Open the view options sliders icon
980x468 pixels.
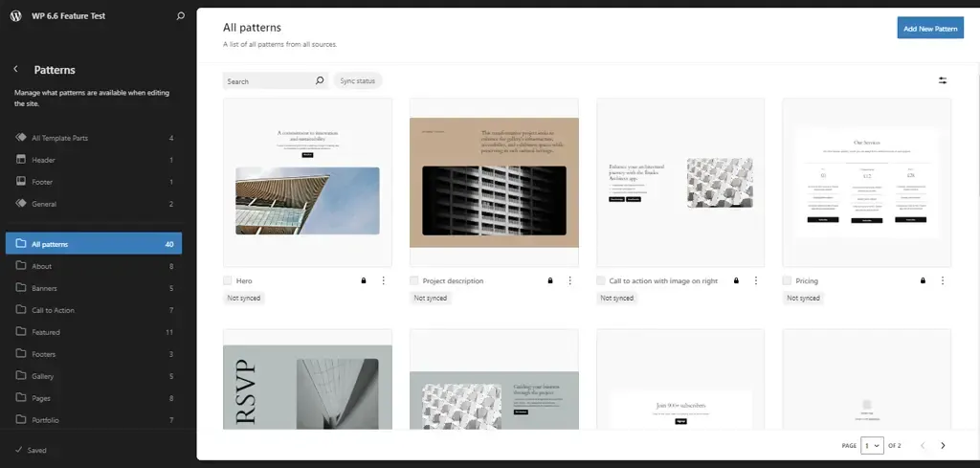[943, 80]
